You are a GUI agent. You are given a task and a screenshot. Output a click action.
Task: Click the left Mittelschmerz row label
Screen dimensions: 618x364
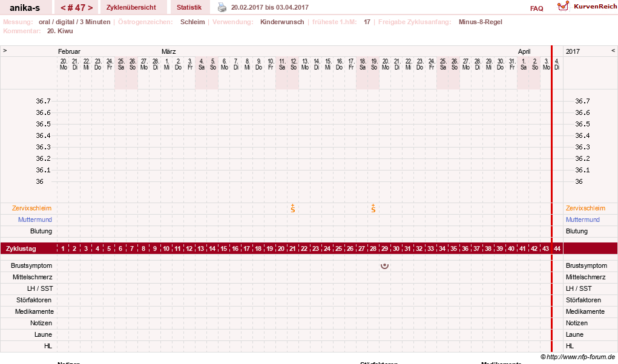(x=32, y=277)
